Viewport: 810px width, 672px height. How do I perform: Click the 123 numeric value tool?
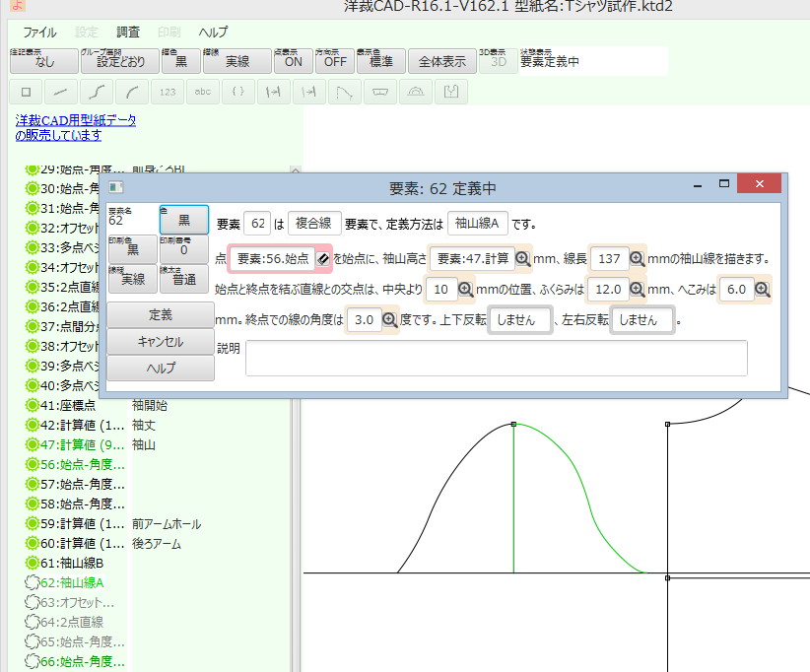[x=168, y=92]
